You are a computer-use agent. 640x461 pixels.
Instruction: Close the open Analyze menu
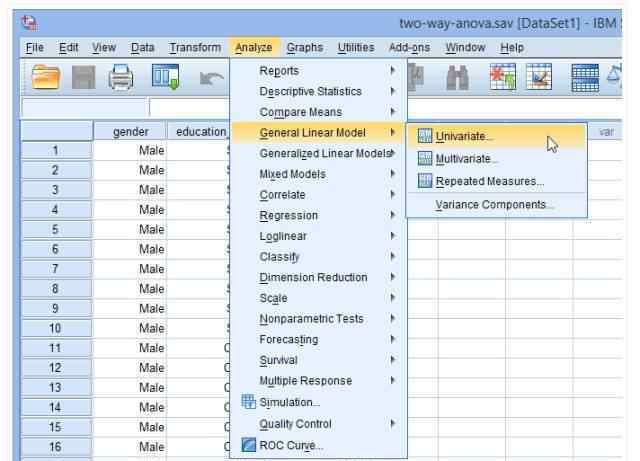253,47
